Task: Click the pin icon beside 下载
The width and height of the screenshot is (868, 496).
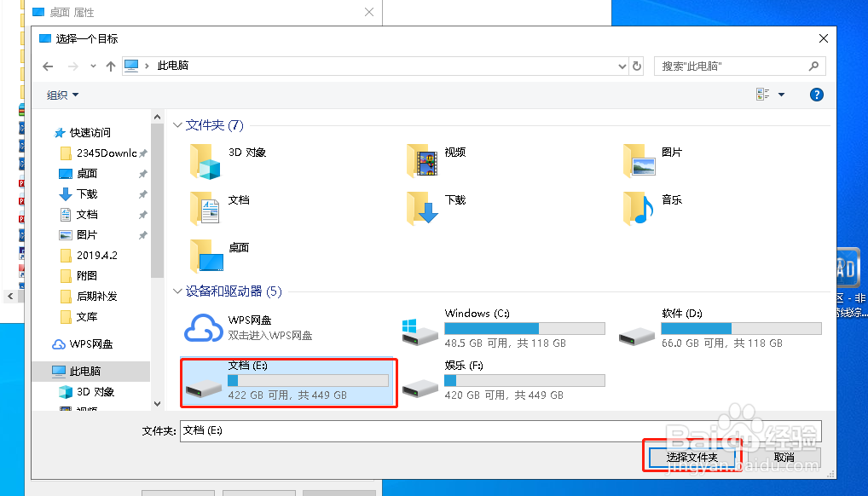Action: tap(143, 194)
